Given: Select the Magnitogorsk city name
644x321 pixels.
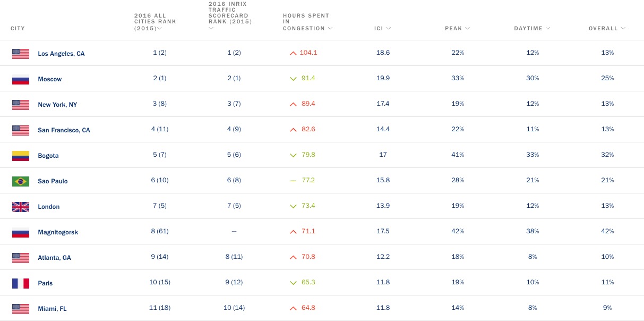Looking at the screenshot, I should click(58, 232).
